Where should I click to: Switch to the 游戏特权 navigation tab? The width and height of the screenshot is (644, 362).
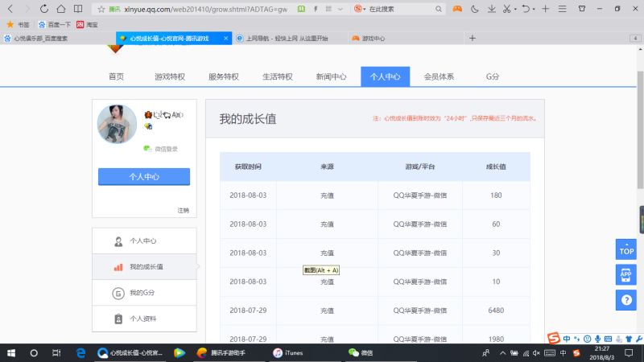click(x=169, y=76)
